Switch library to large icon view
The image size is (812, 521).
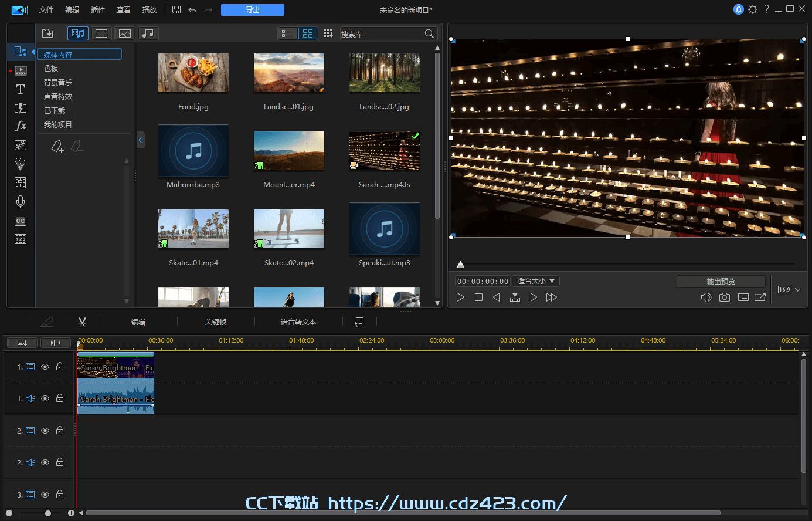[308, 33]
